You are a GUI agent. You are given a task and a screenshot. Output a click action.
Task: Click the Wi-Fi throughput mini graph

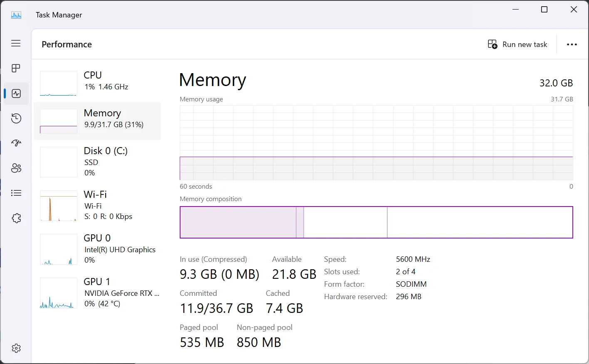tap(58, 205)
